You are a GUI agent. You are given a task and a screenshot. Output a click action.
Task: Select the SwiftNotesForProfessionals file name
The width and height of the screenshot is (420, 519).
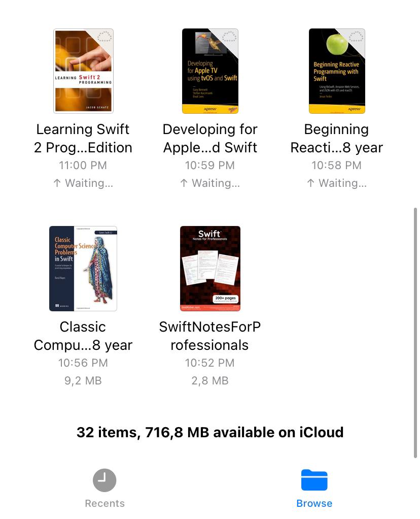(209, 336)
